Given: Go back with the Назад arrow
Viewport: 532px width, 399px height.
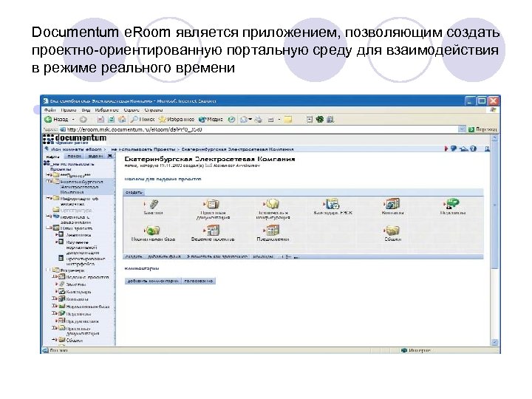Looking at the screenshot, I should [56, 120].
